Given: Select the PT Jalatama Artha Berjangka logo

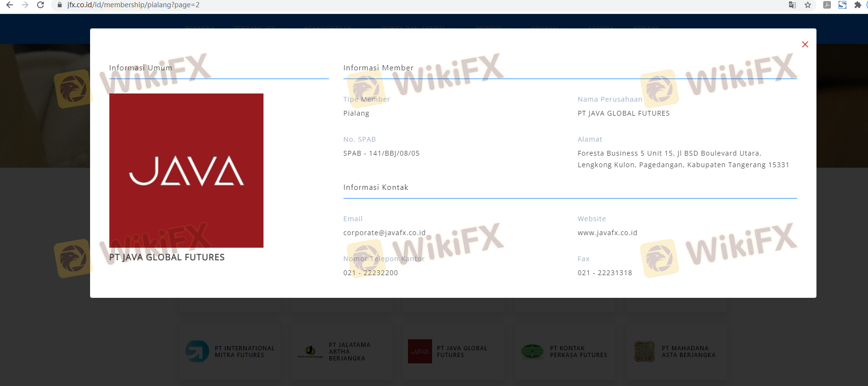Looking at the screenshot, I should point(310,351).
